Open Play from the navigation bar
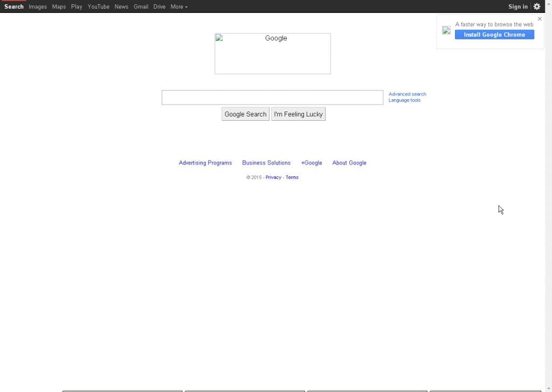 [77, 6]
